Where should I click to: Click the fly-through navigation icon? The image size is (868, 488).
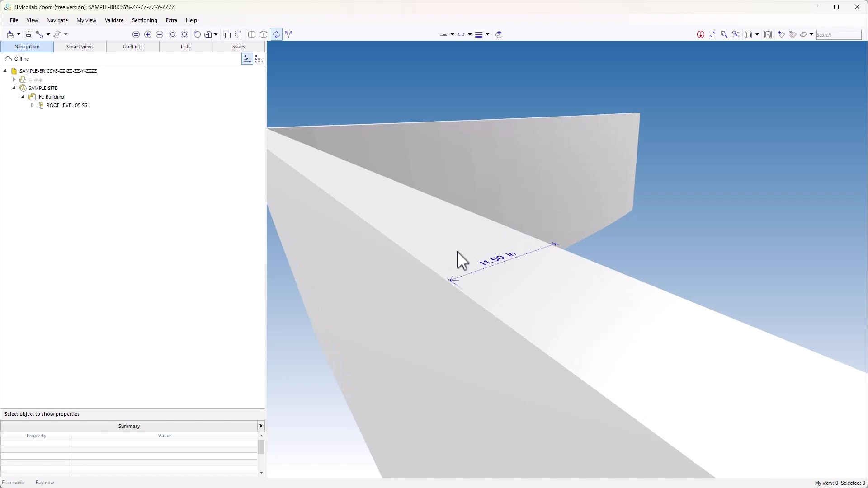point(289,34)
